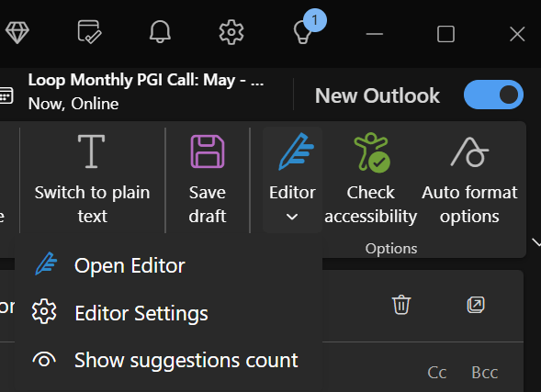Image resolution: width=541 pixels, height=392 pixels.
Task: Show the Cc field
Action: [x=437, y=373]
